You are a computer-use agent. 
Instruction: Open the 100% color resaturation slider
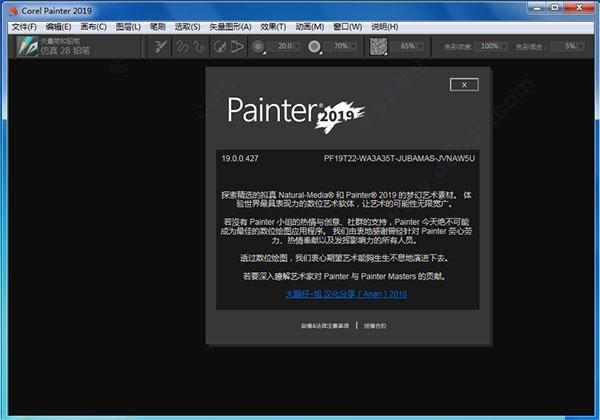click(492, 47)
